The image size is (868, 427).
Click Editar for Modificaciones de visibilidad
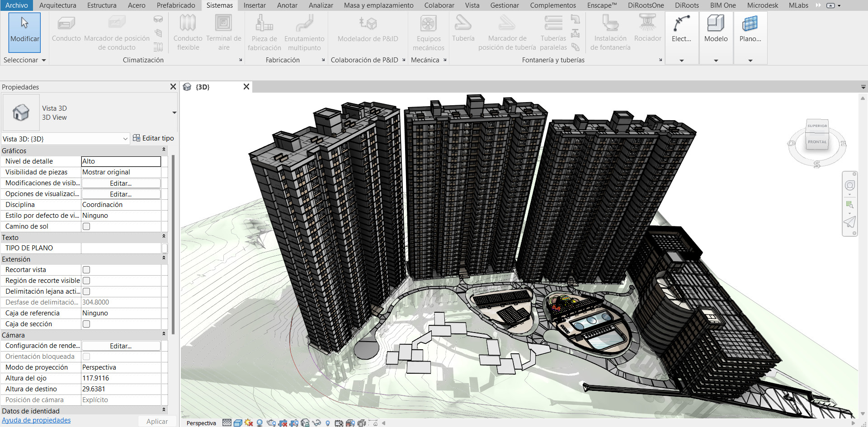click(121, 183)
